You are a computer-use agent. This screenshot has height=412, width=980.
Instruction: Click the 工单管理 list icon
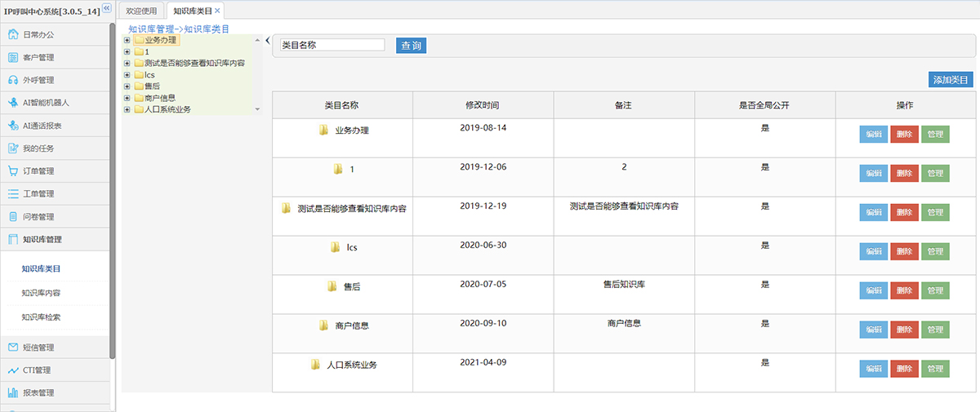(13, 194)
